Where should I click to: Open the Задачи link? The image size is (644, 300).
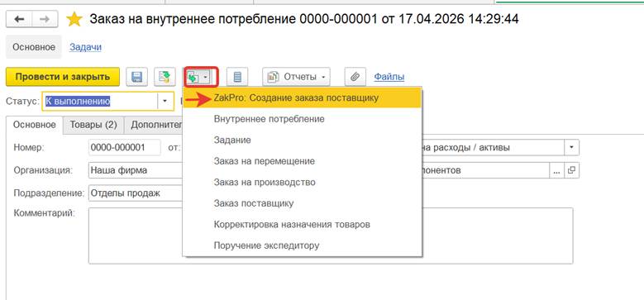(85, 47)
